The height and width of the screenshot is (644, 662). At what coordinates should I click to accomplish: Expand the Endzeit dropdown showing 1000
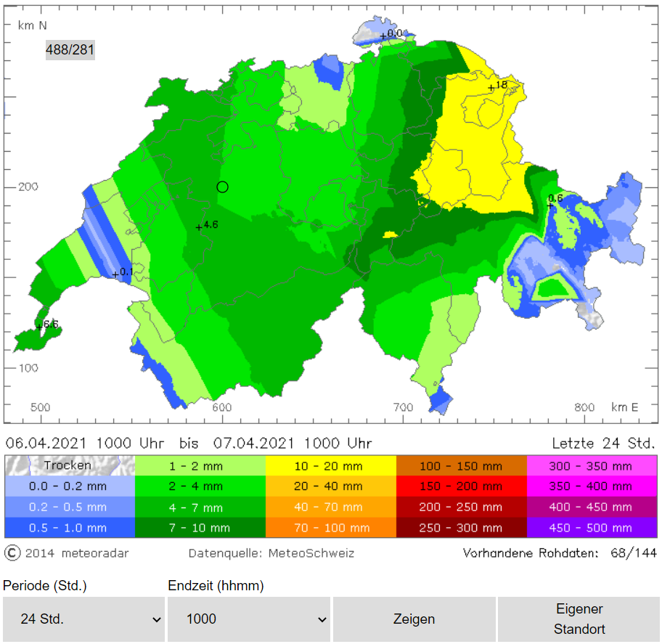tap(248, 619)
